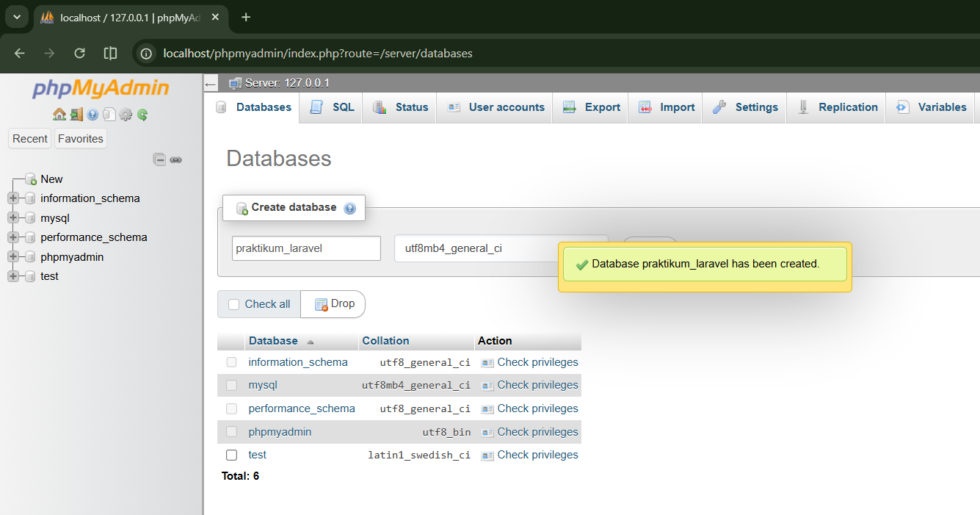This screenshot has width=980, height=515.
Task: Click the chain link icon in sidebar
Action: point(176,159)
